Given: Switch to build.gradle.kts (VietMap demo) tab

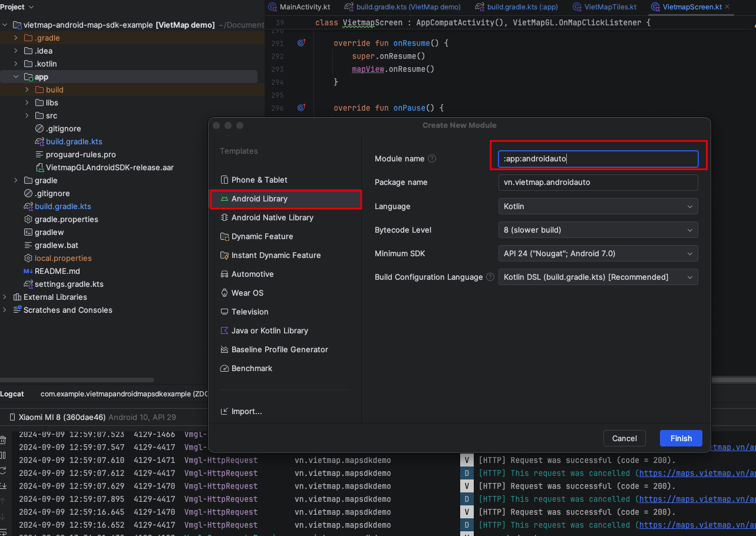Looking at the screenshot, I should [403, 7].
